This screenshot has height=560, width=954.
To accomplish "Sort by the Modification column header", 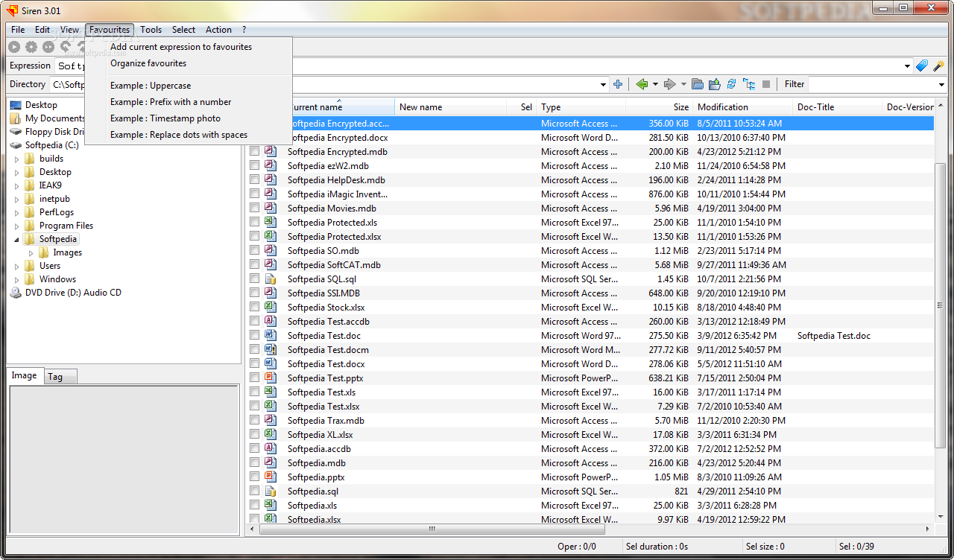I will (742, 107).
